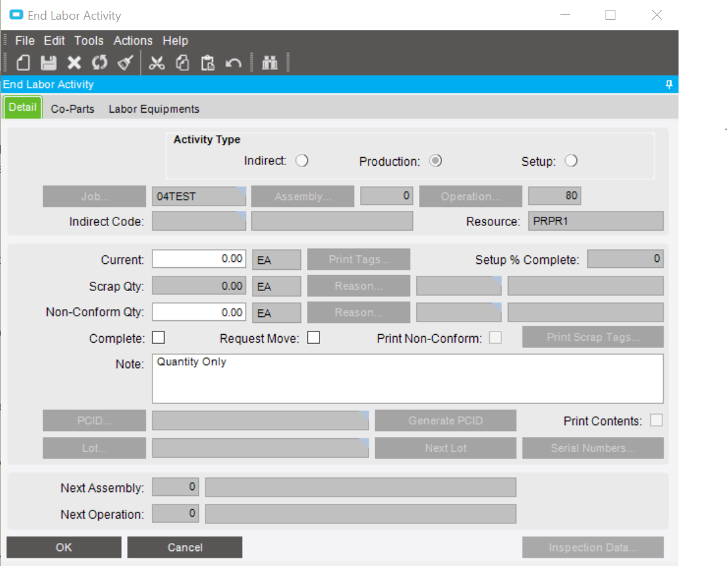
Task: Refresh with the circular arrows icon
Action: tap(99, 63)
